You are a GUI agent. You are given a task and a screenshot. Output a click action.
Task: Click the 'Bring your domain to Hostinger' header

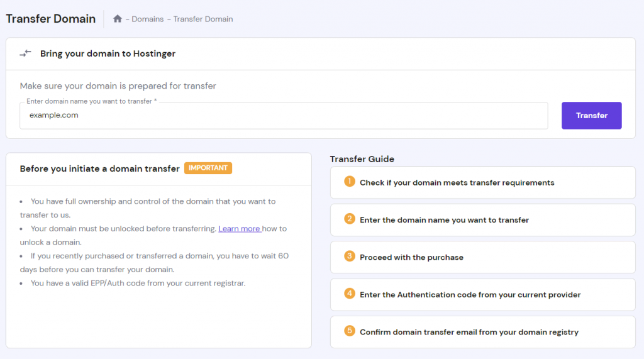(108, 54)
